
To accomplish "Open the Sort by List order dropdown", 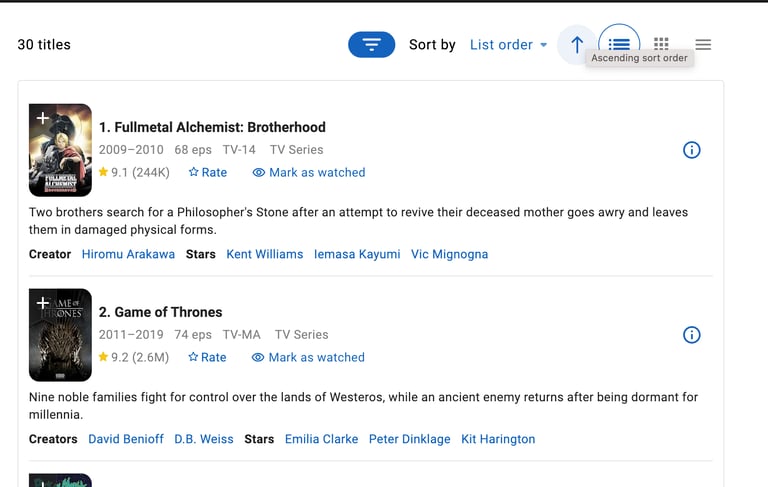I will (x=508, y=45).
